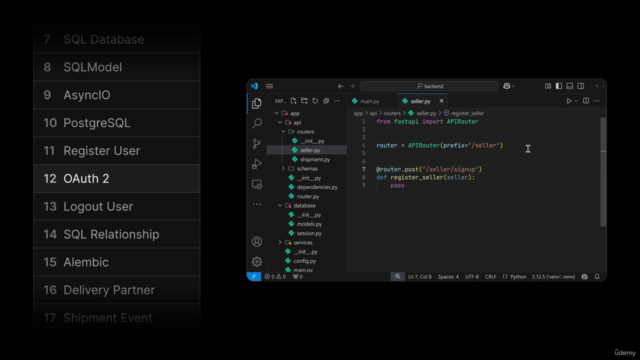The height and width of the screenshot is (360, 640).
Task: Open the hamburger application menu
Action: pos(269,86)
